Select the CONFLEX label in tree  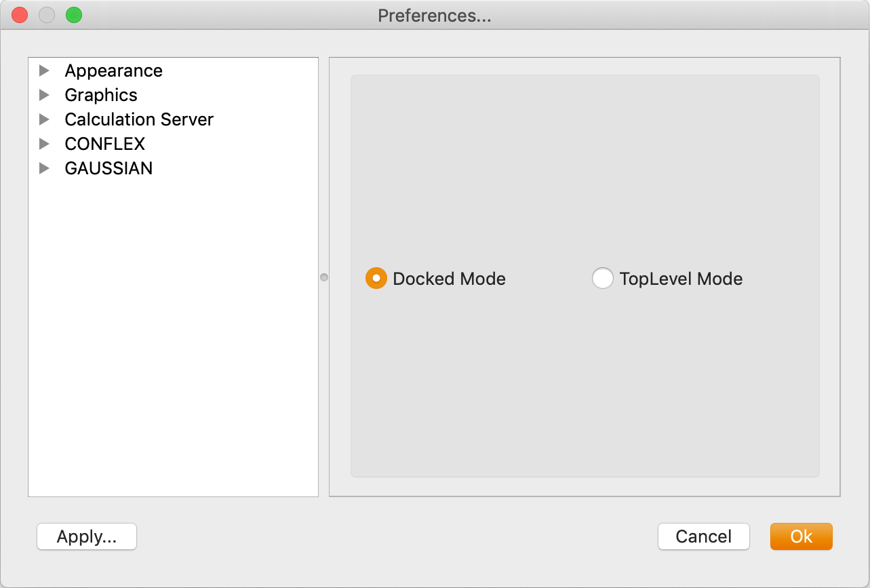105,144
